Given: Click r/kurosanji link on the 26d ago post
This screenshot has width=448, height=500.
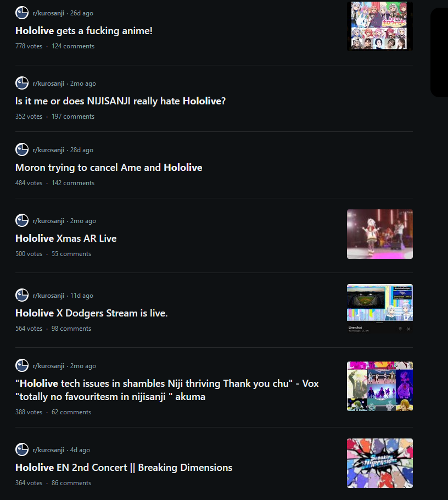Looking at the screenshot, I should pos(48,13).
